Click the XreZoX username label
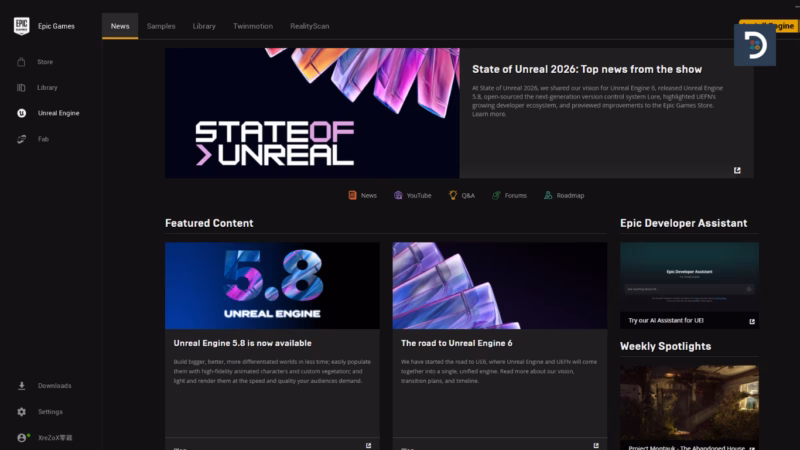The height and width of the screenshot is (450, 800). pos(55,438)
